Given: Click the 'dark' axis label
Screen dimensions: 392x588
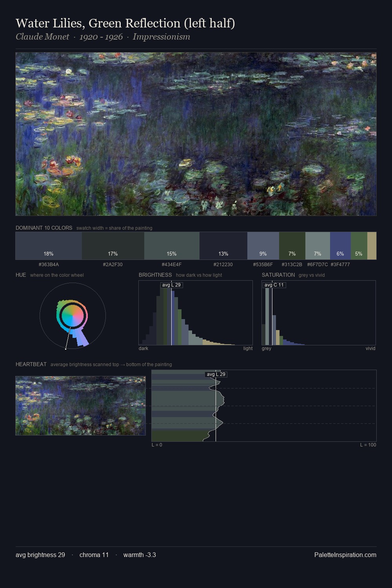Looking at the screenshot, I should [143, 348].
